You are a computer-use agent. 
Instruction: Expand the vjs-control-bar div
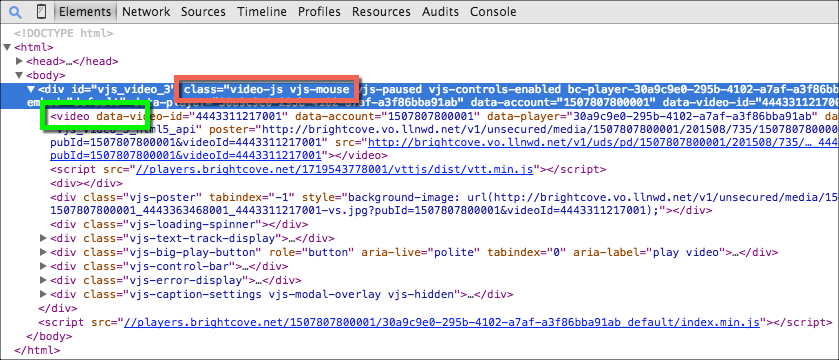click(44, 266)
